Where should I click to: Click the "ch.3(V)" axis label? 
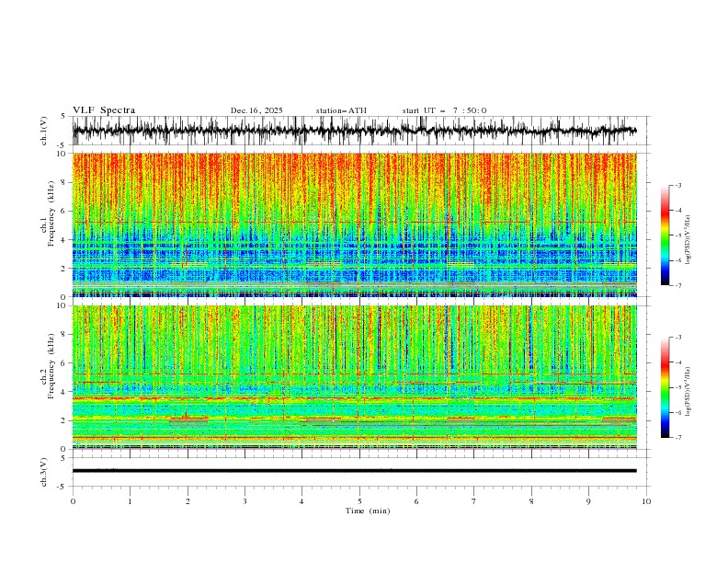pyautogui.click(x=44, y=472)
